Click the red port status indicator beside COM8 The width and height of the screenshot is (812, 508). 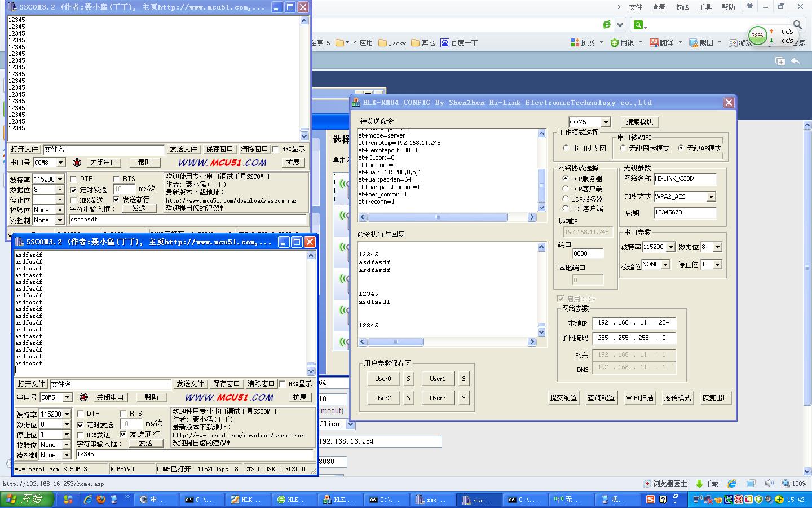[77, 163]
